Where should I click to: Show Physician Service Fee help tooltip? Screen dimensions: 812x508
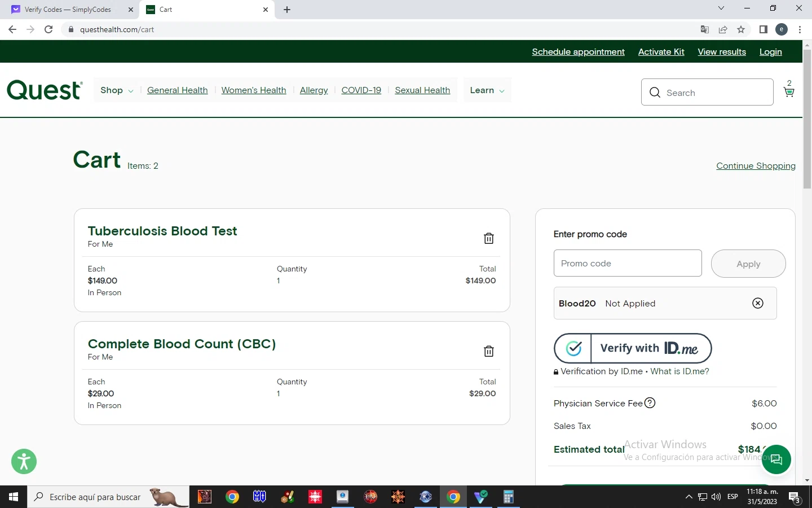[650, 403]
